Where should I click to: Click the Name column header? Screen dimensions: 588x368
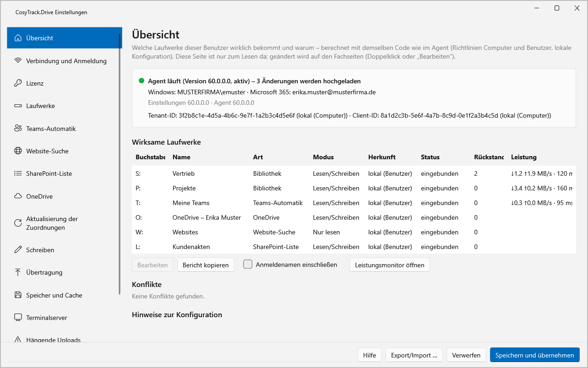[181, 157]
